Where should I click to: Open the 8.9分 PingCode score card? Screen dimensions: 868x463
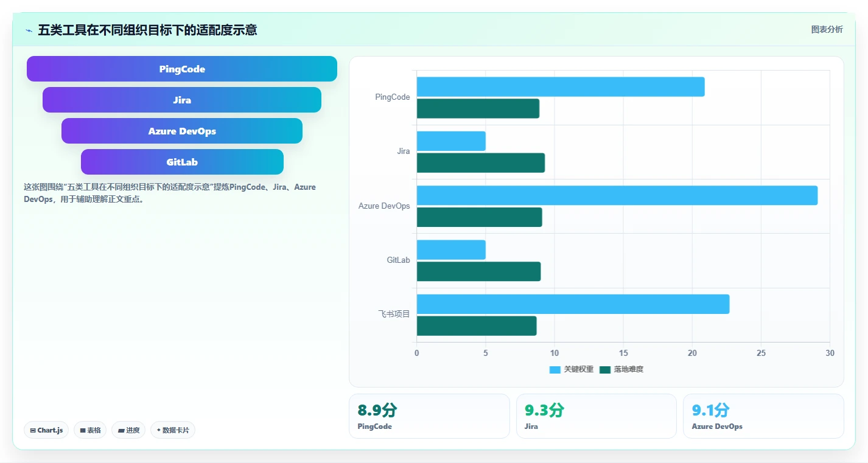click(429, 416)
